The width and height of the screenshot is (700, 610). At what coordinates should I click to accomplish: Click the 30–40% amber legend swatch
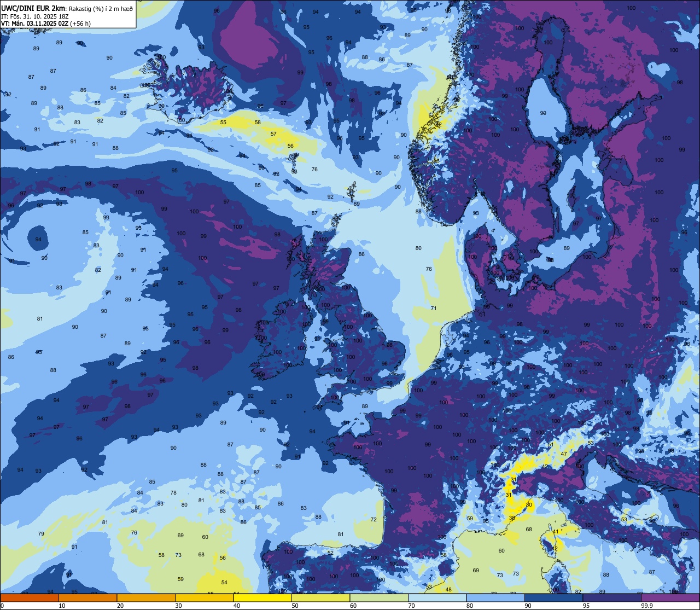204,597
